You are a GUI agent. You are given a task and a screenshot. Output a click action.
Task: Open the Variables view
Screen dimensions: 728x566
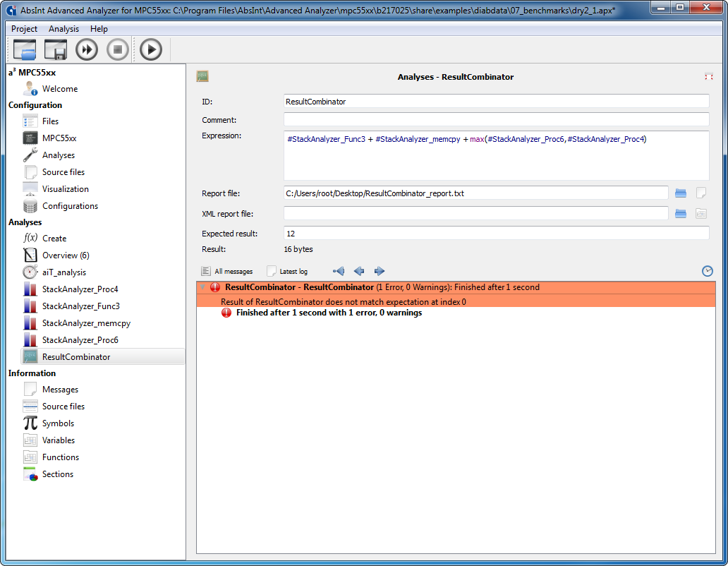click(x=59, y=440)
